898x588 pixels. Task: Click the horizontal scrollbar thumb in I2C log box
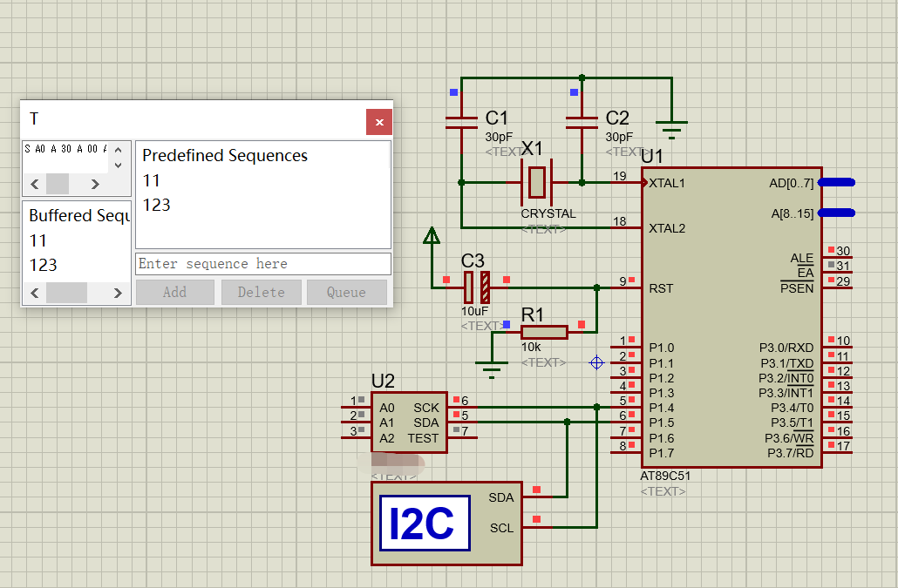tap(58, 184)
